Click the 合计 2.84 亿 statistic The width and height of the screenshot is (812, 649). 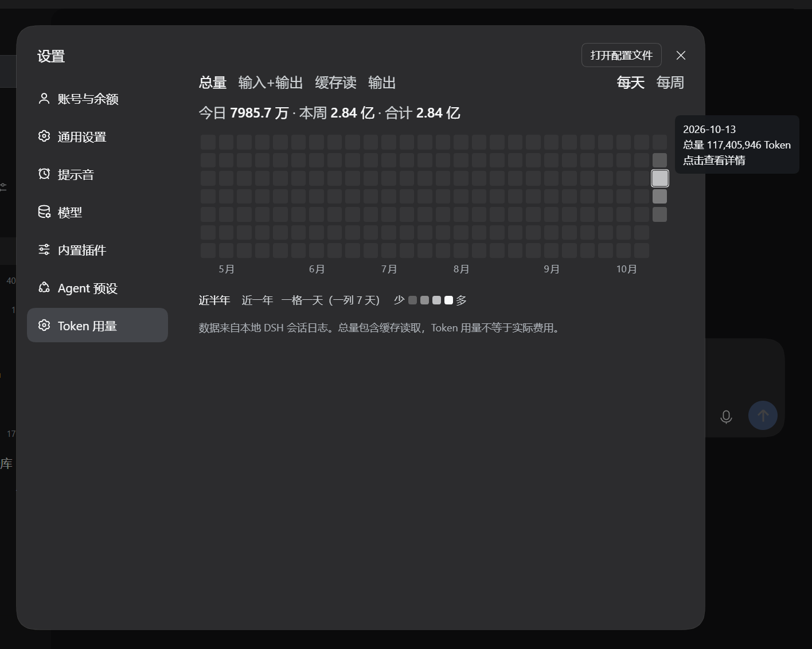(423, 113)
